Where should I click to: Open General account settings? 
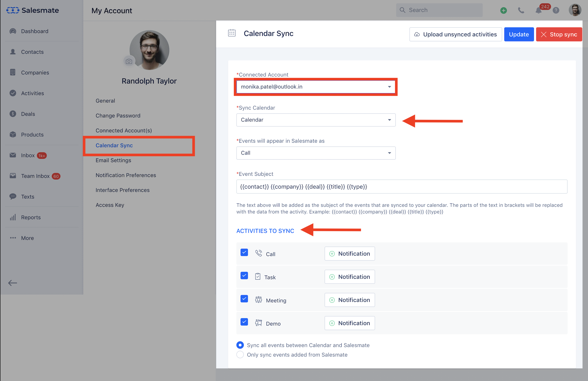[x=105, y=101]
